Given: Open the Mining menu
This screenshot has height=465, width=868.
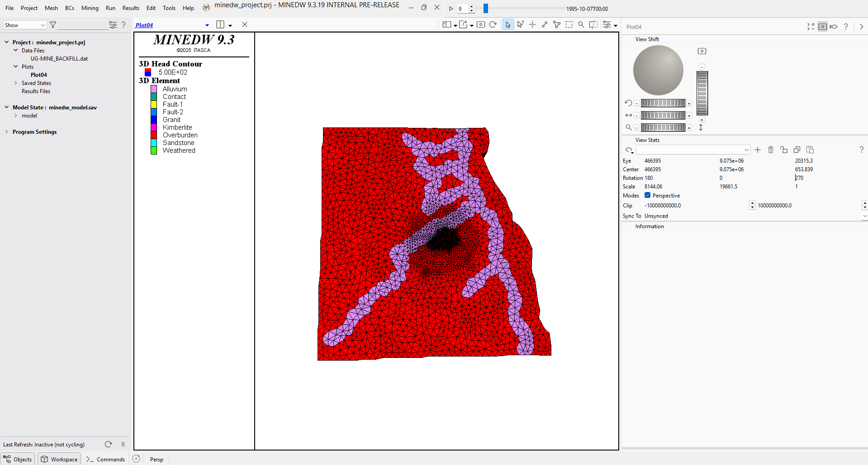Looking at the screenshot, I should pyautogui.click(x=90, y=8).
